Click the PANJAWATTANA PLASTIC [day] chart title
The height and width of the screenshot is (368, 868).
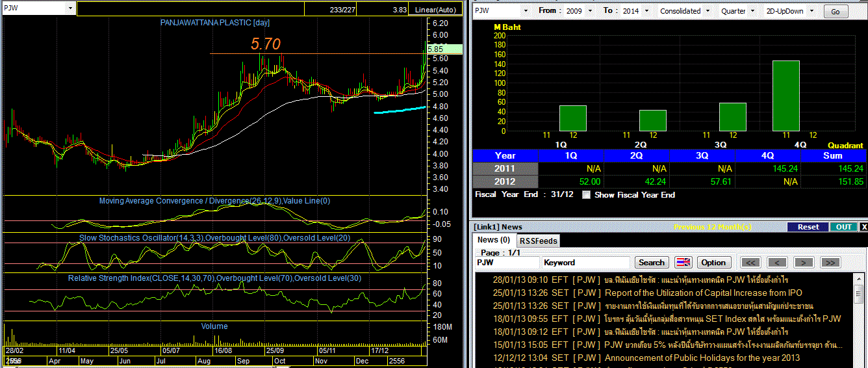[x=215, y=23]
